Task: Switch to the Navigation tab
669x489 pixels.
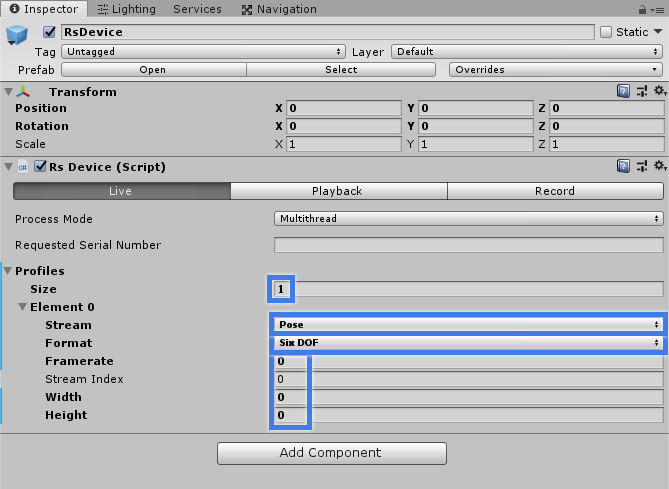Action: (279, 9)
